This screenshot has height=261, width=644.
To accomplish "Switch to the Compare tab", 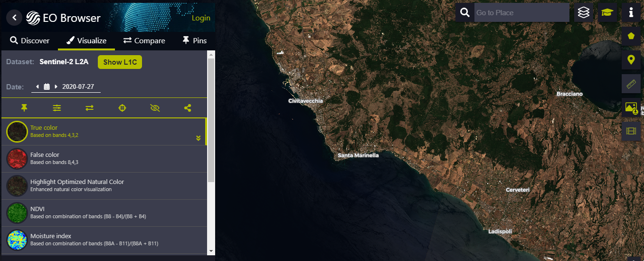I will coord(144,41).
